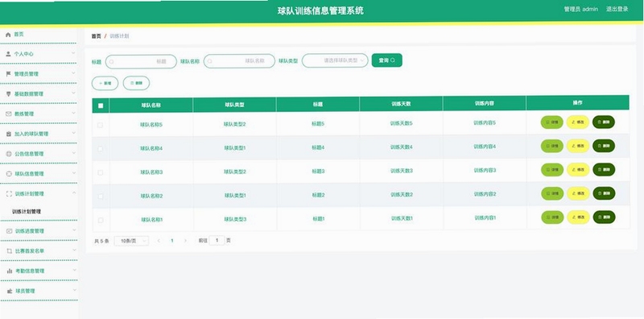644x319 pixels.
Task: Click the 球队名称 search input field
Action: [239, 61]
